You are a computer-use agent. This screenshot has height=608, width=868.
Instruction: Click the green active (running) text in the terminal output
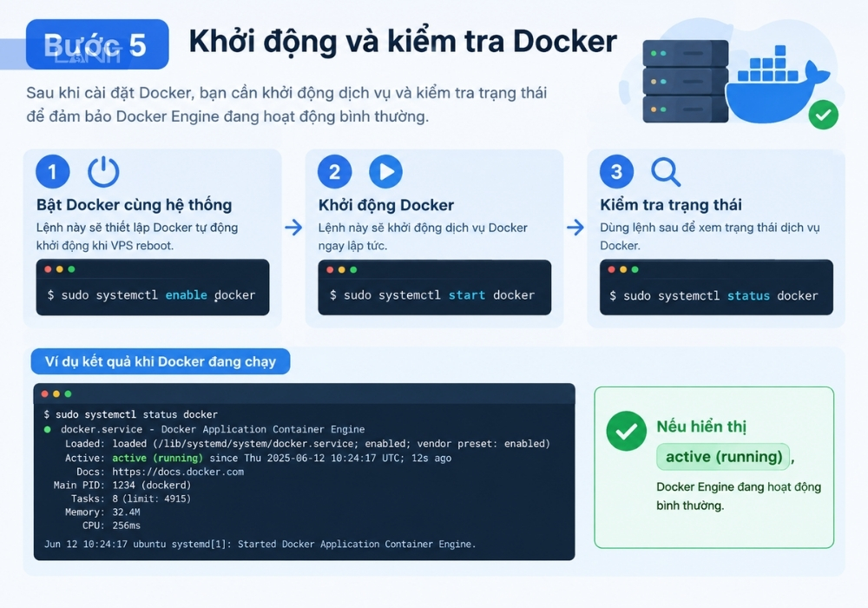coord(157,458)
